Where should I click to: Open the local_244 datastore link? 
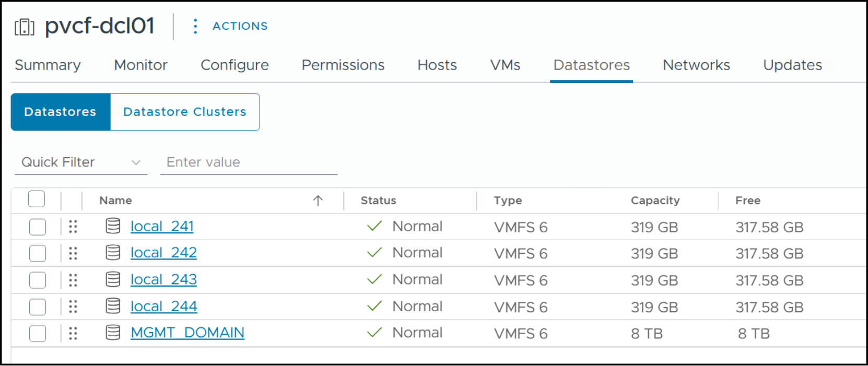163,306
